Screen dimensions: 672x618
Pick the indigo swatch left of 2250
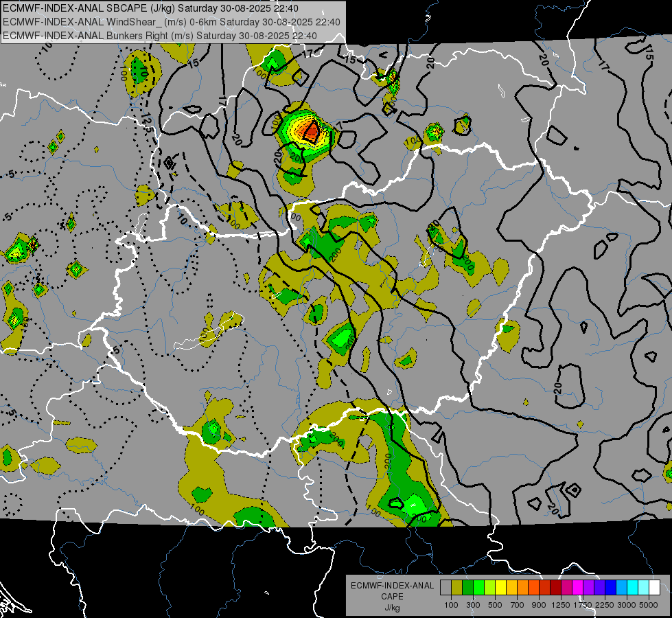(599, 587)
